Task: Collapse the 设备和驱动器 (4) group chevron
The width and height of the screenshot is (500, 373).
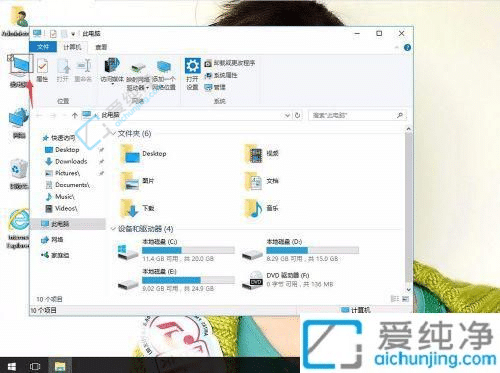Action: tap(113, 229)
